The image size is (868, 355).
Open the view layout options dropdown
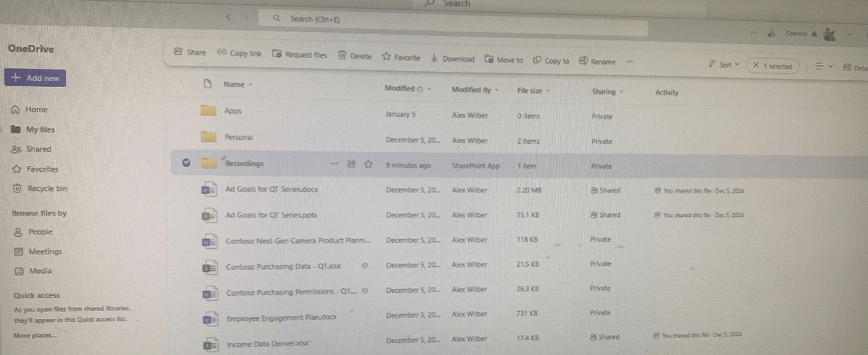(x=825, y=67)
